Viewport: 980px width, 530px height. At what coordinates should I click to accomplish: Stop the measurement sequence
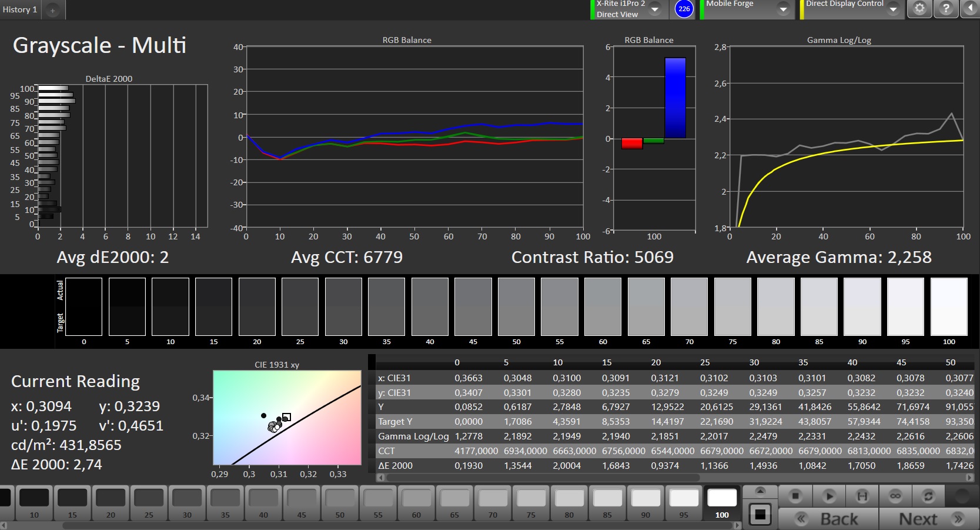[795, 496]
